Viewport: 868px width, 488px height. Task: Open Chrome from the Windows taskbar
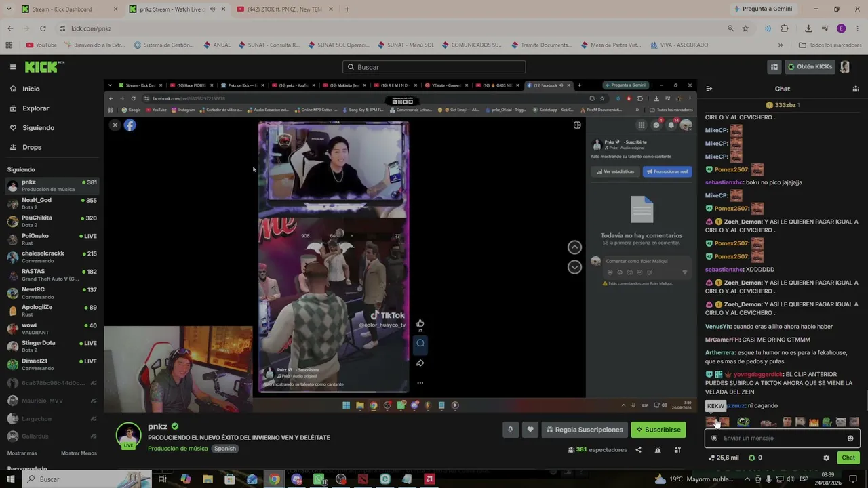coord(274,479)
